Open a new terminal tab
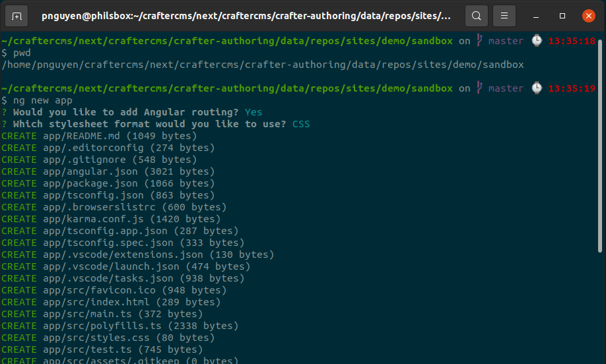This screenshot has height=364, width=606. tap(17, 15)
